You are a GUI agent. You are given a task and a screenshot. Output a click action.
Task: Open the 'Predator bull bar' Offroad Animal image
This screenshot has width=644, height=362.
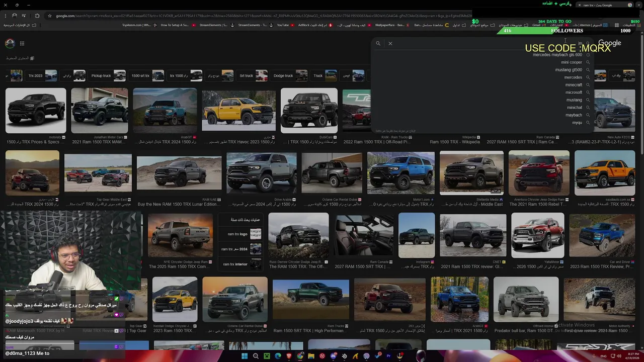526,300
